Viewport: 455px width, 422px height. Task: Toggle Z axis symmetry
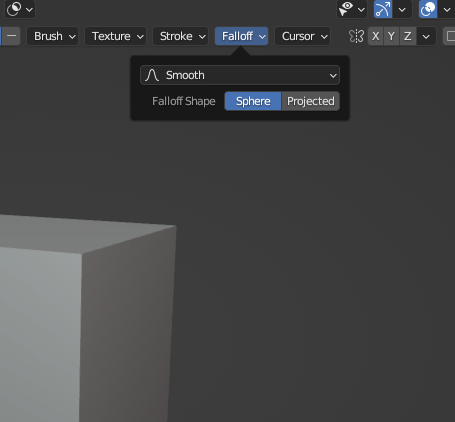407,36
